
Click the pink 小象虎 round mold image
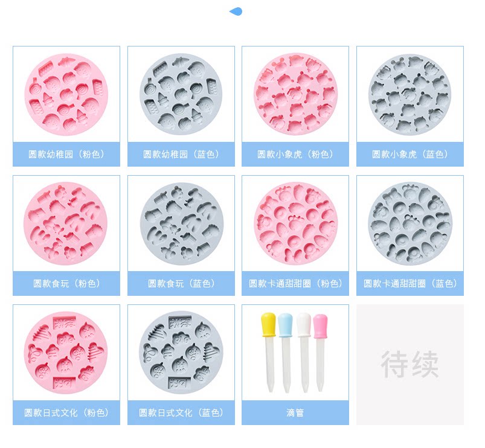pos(295,94)
